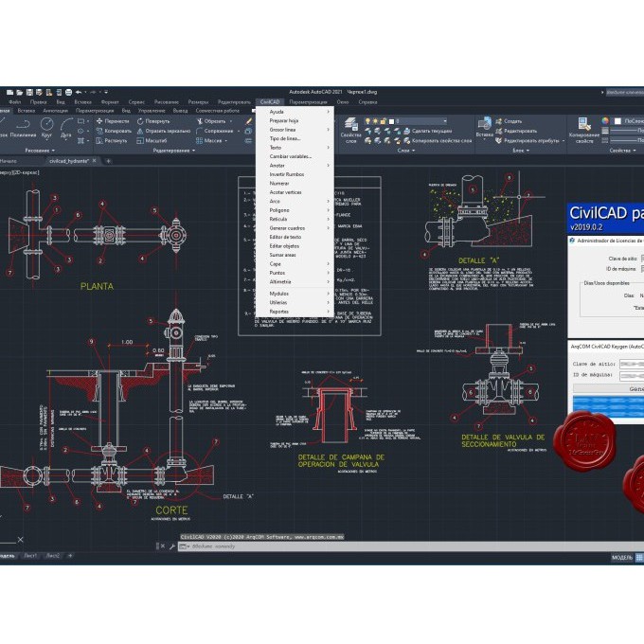Select Sumar areas menu entry
644x644 pixels.
[295, 255]
